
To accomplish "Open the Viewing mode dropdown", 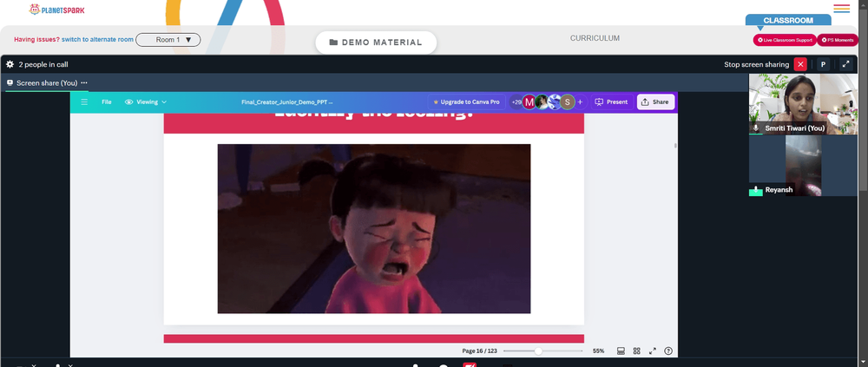I will click(146, 102).
